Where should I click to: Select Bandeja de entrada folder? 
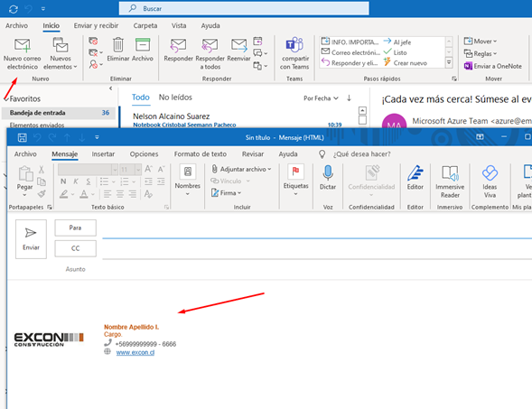[x=59, y=113]
